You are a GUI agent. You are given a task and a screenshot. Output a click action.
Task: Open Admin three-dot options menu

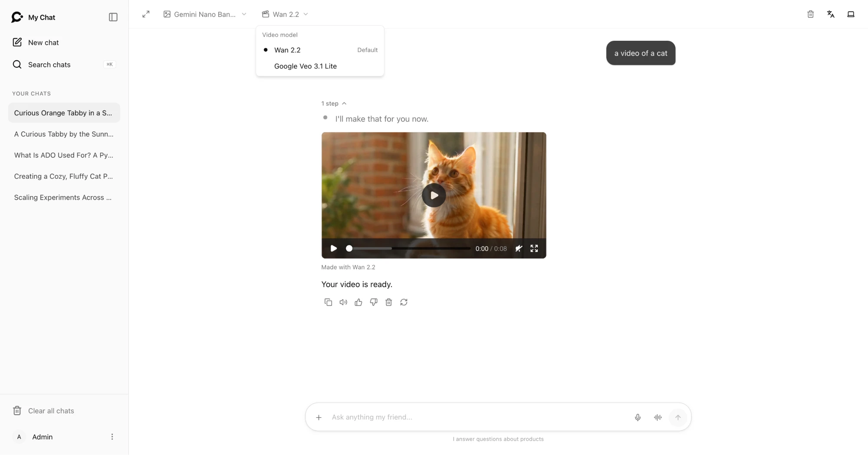click(112, 437)
